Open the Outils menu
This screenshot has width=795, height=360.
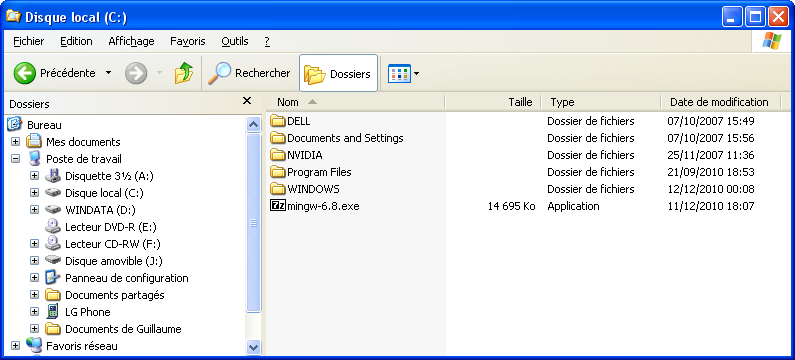click(x=235, y=41)
